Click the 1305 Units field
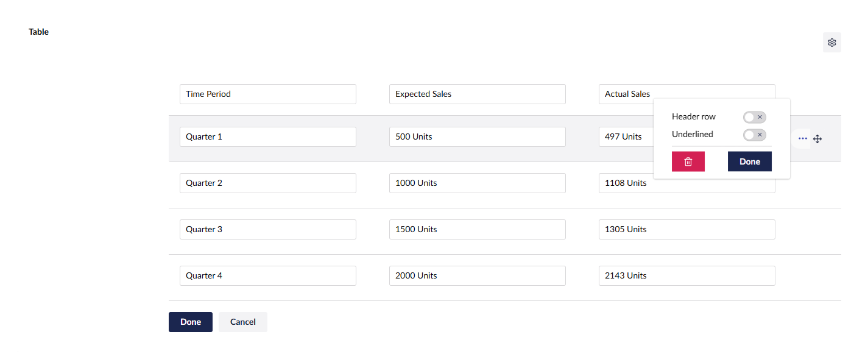This screenshot has height=362, width=868. (686, 229)
